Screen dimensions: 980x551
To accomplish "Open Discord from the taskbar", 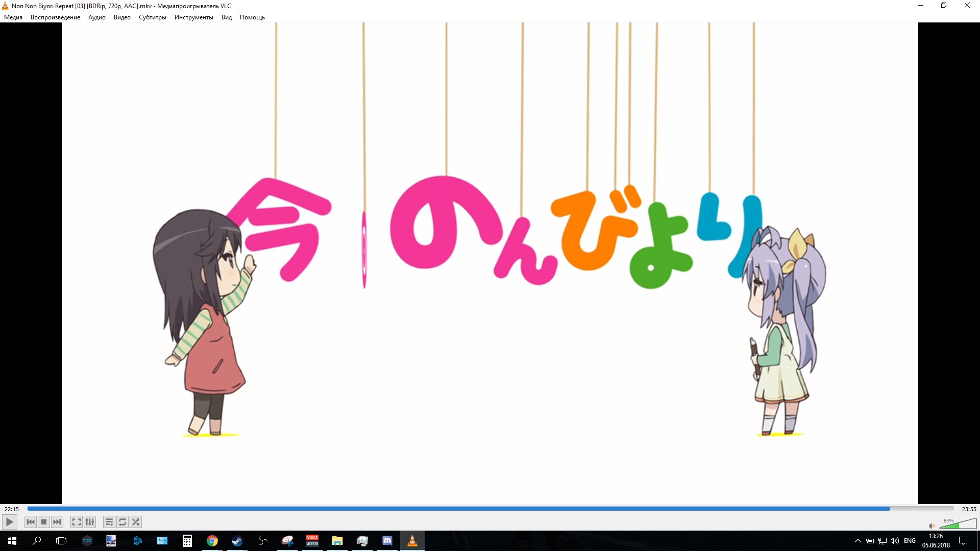I will 387,541.
